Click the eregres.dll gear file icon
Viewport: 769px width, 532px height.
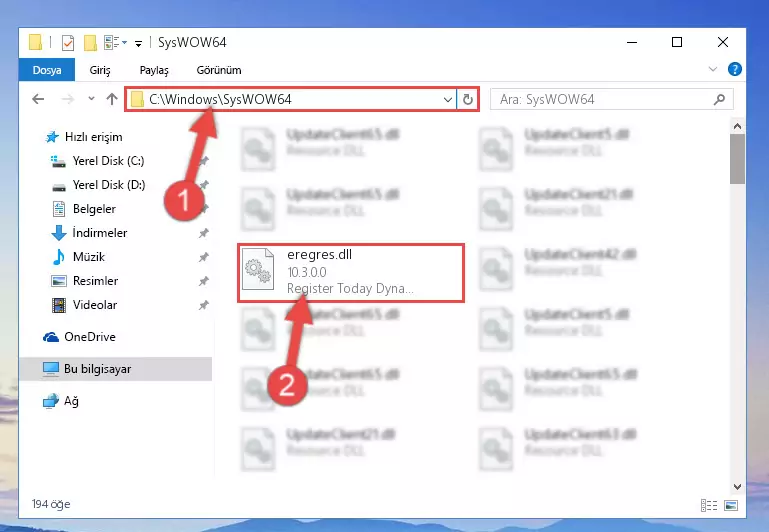tap(258, 269)
